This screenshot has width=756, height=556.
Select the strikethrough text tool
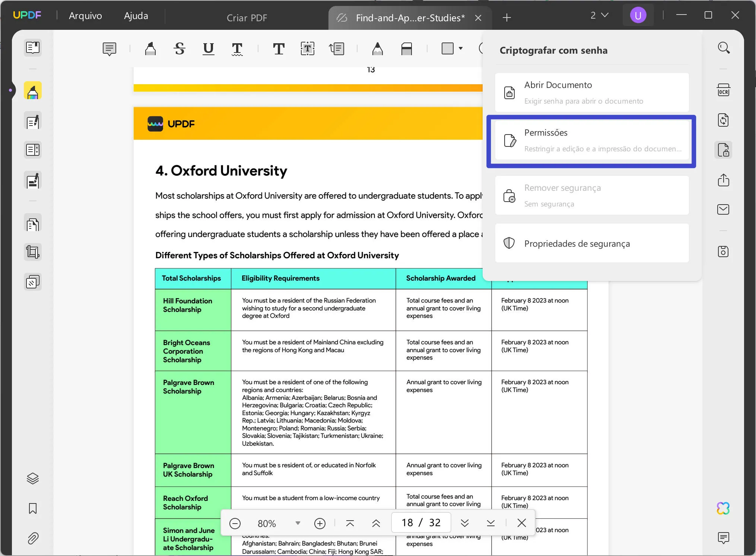coord(180,49)
